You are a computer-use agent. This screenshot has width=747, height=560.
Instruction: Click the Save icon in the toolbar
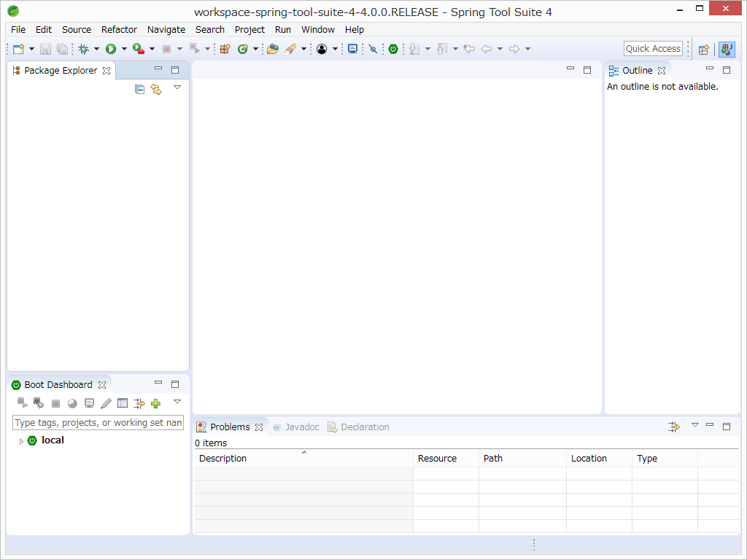click(x=45, y=49)
